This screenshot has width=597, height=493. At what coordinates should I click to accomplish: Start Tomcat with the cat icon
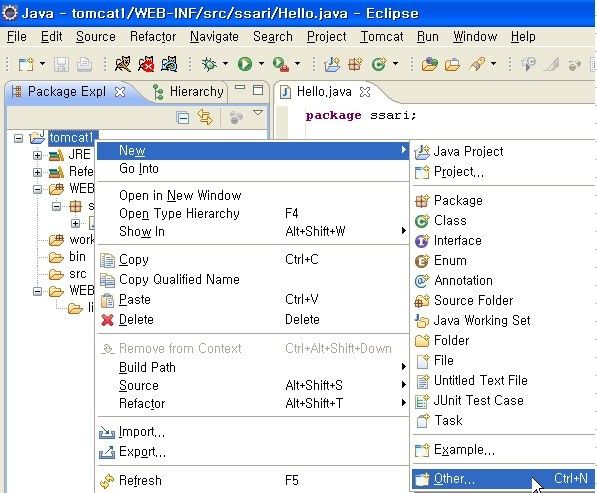(123, 64)
